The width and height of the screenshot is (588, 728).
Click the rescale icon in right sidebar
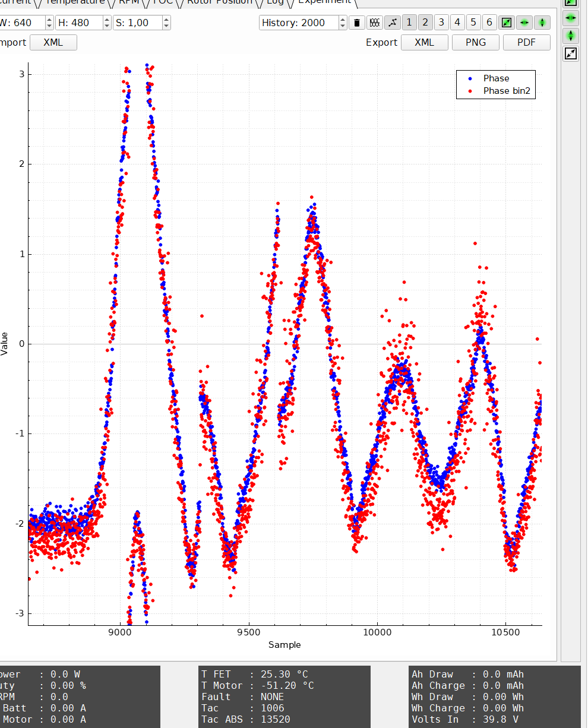[570, 54]
